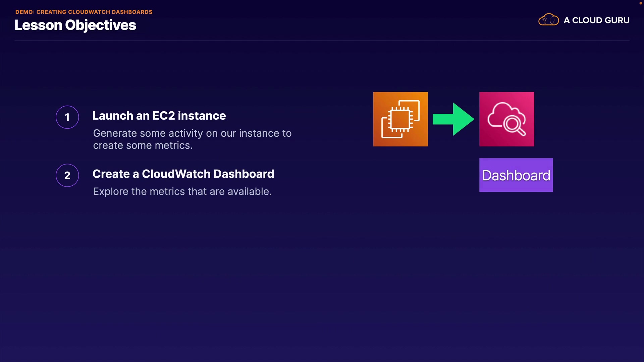The image size is (644, 362).
Task: Click the word 'CloudWatch' in second objective
Action: point(176,174)
